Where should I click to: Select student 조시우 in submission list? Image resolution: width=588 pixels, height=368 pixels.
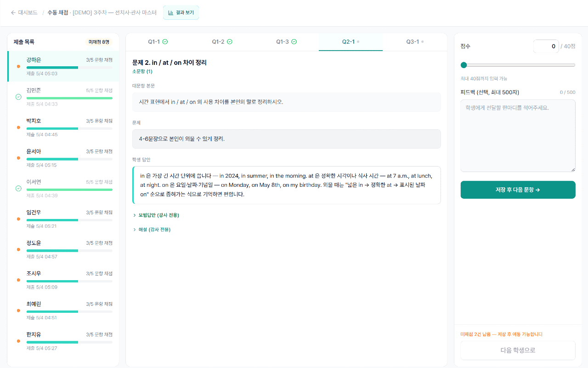63,280
